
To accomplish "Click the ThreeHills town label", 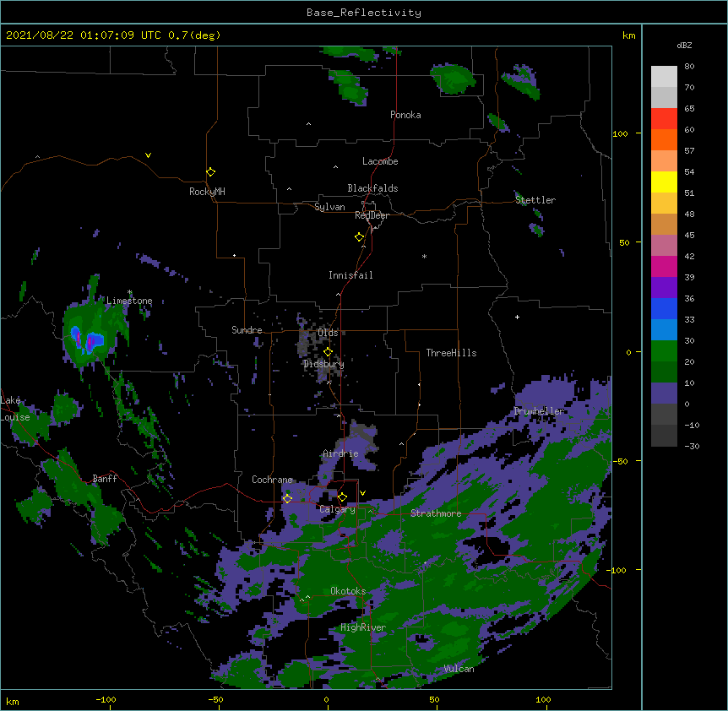I will click(x=451, y=353).
